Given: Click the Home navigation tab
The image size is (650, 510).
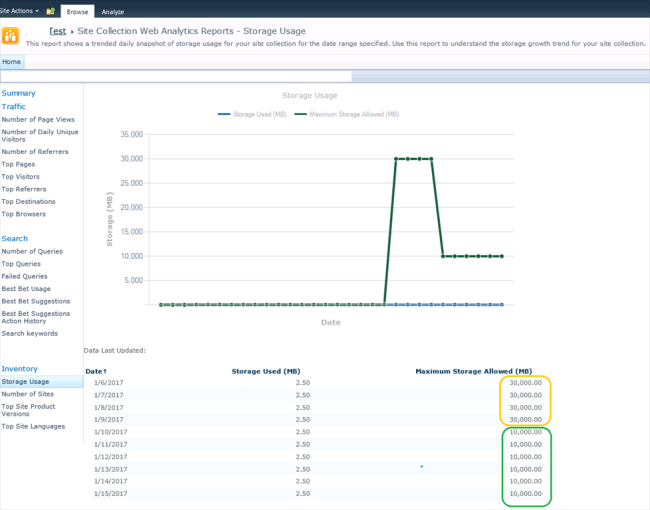Looking at the screenshot, I should pos(12,62).
